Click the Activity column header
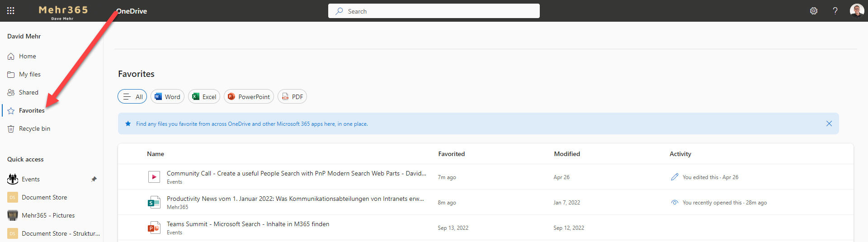This screenshot has width=868, height=242. (x=680, y=154)
